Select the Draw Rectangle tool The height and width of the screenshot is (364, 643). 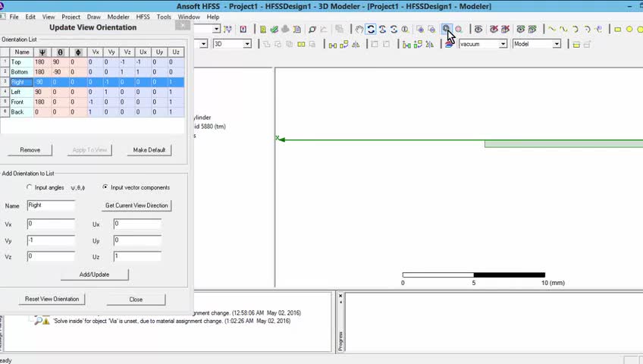(x=617, y=30)
